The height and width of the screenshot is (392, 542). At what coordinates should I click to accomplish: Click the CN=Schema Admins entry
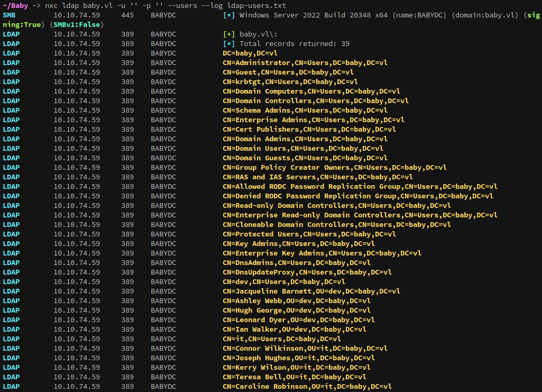(x=305, y=110)
